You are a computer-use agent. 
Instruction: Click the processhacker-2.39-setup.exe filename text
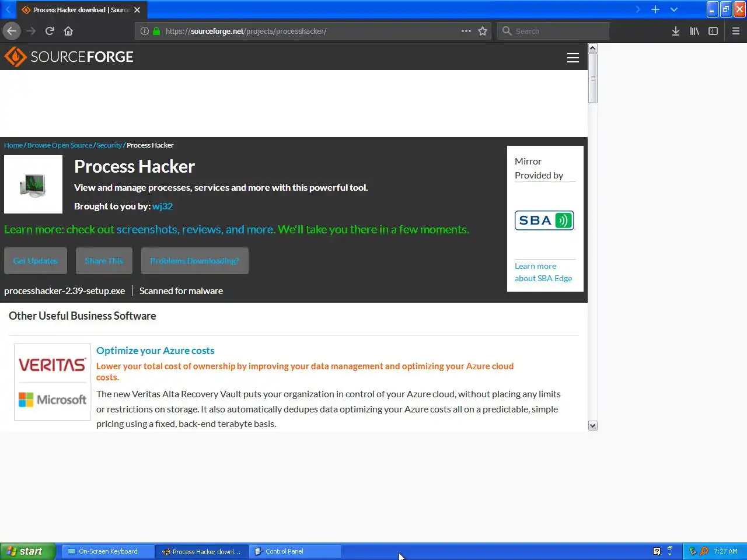65,290
